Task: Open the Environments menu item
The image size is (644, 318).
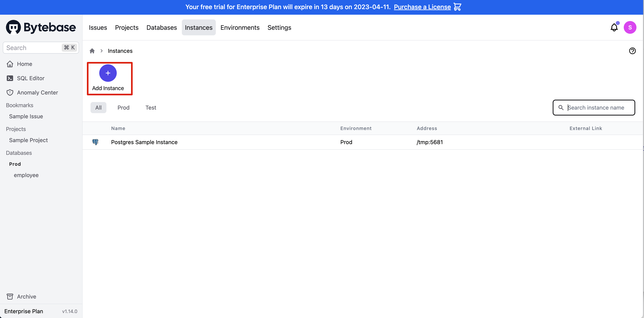Action: click(x=240, y=28)
